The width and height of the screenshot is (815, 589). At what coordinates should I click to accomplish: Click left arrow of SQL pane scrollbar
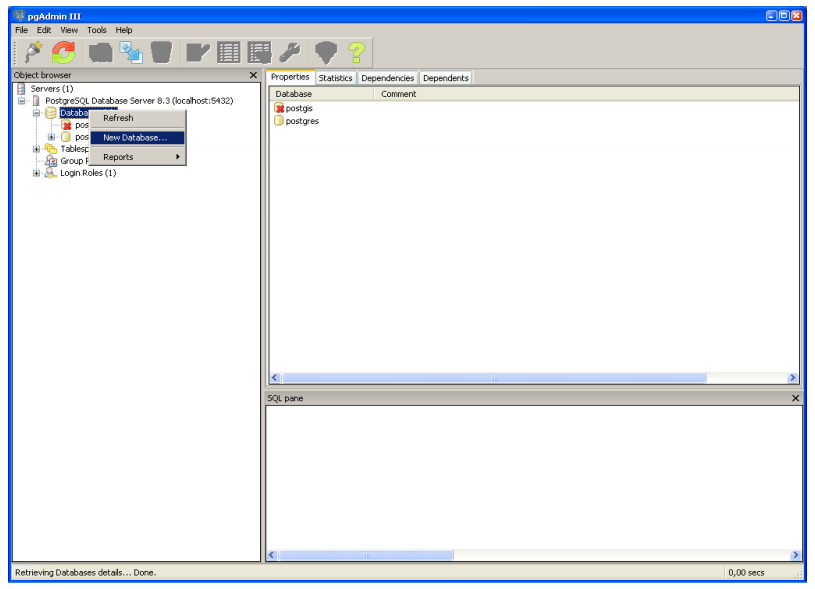pos(272,555)
